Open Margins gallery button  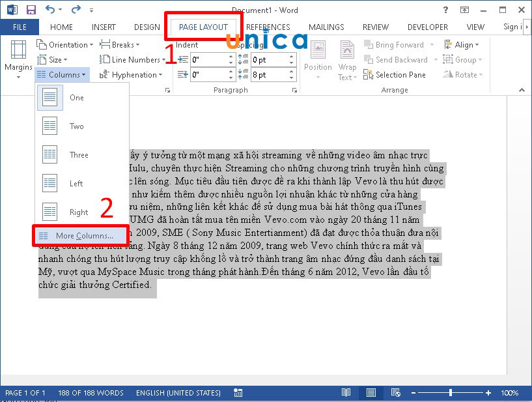[18, 59]
